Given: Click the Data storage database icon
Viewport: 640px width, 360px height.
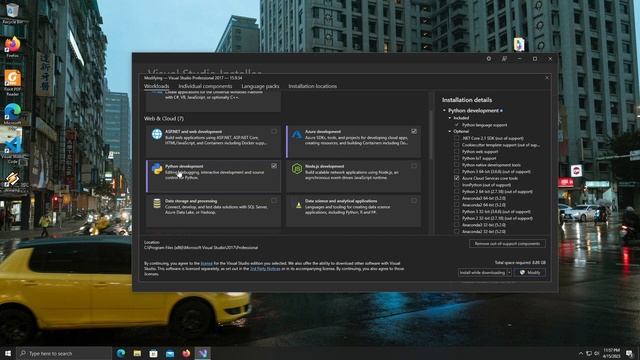Looking at the screenshot, I should [x=157, y=203].
